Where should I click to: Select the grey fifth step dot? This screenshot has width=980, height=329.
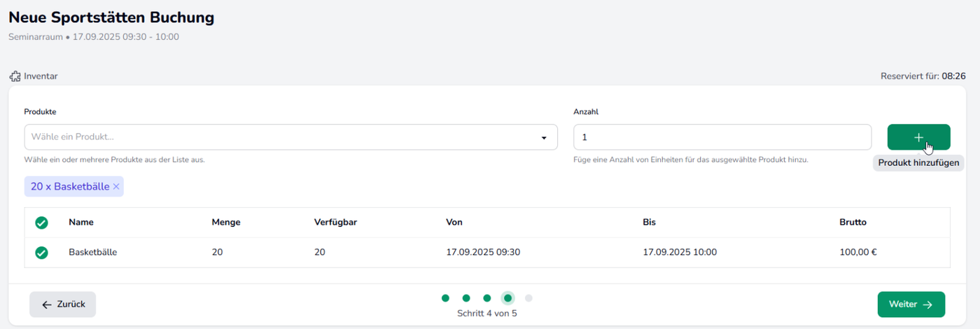coord(529,298)
